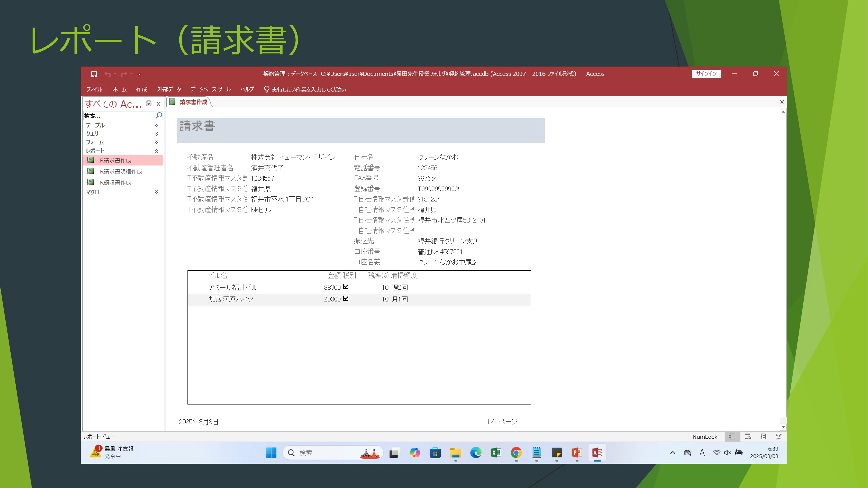Open the 暴風 注意報 weather widget

[x=112, y=452]
